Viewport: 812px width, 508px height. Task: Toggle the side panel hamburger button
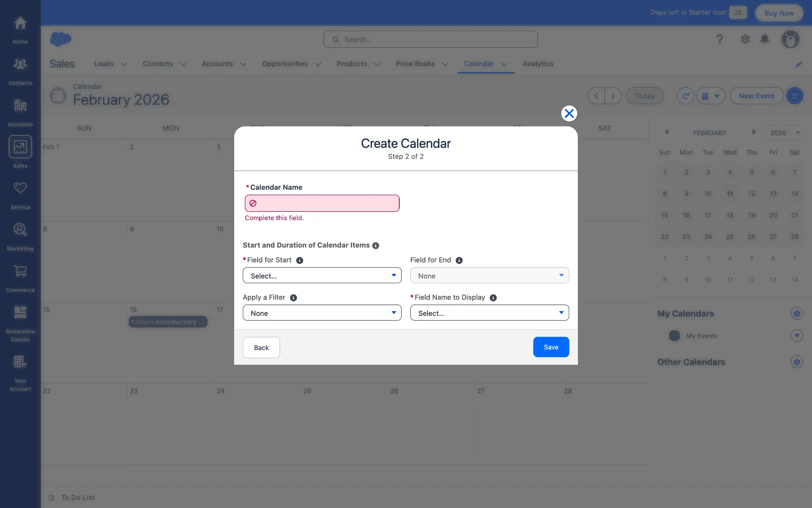coord(794,96)
